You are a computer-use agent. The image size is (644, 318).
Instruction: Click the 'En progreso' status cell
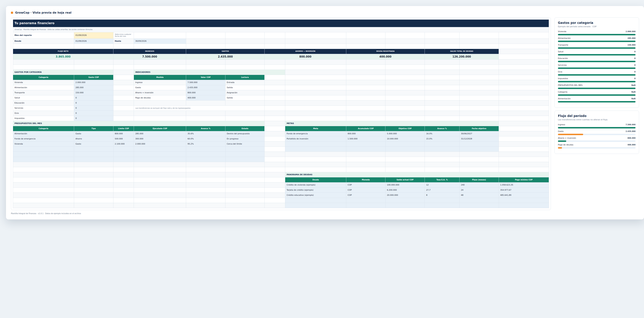pos(245,139)
